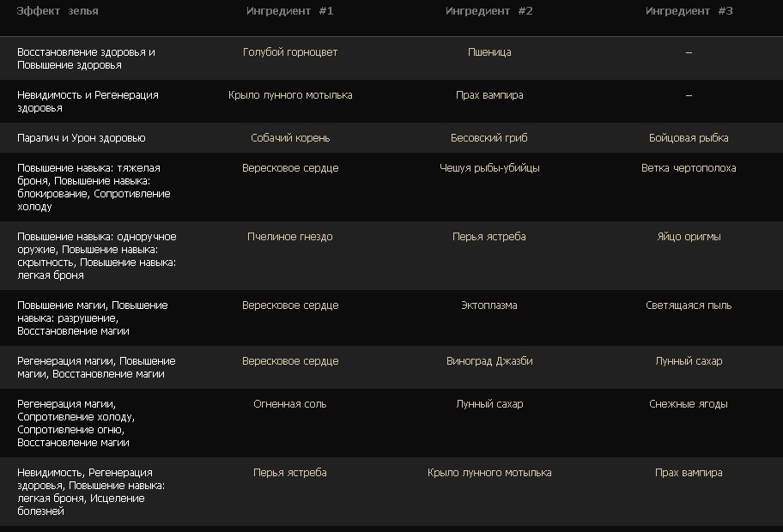Click the "Ингредиент #2" column header
Image resolution: width=783 pixels, height=532 pixels.
[489, 11]
